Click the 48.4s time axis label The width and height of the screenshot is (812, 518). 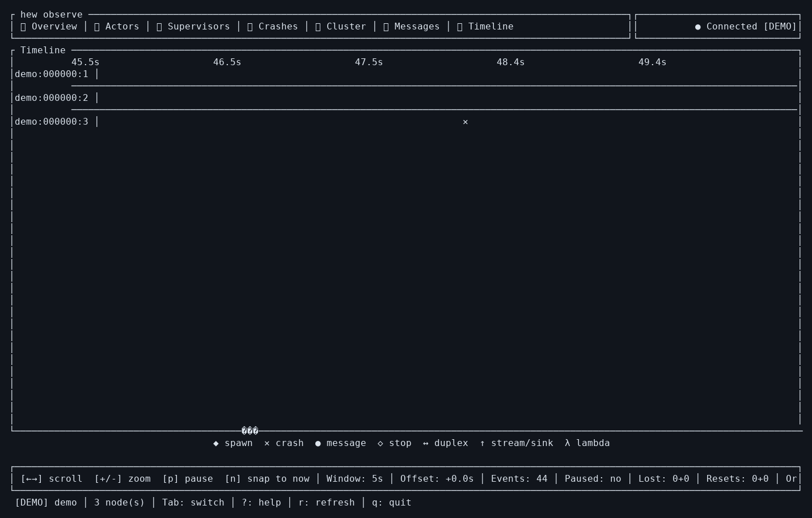511,62
